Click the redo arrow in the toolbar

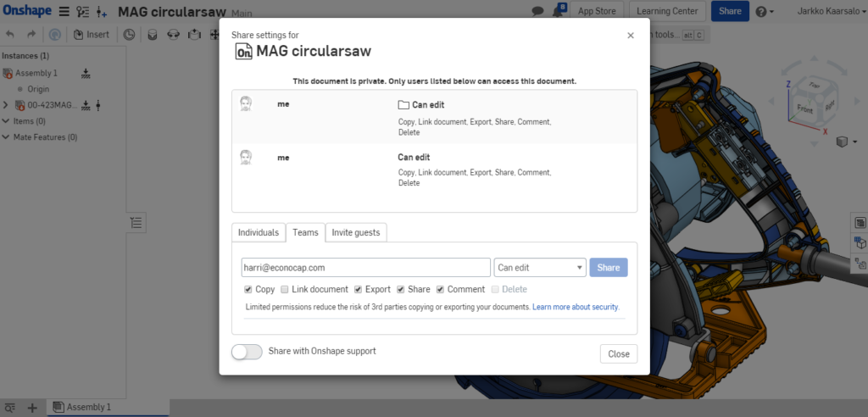(31, 35)
